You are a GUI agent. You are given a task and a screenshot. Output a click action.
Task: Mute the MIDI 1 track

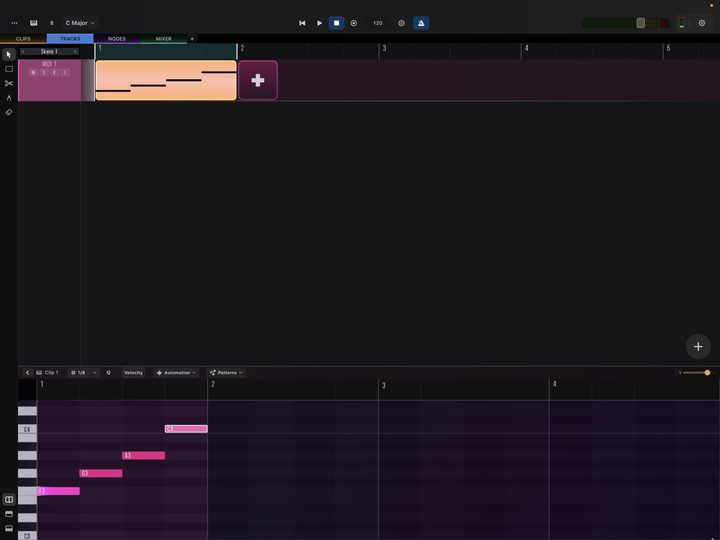click(x=33, y=73)
